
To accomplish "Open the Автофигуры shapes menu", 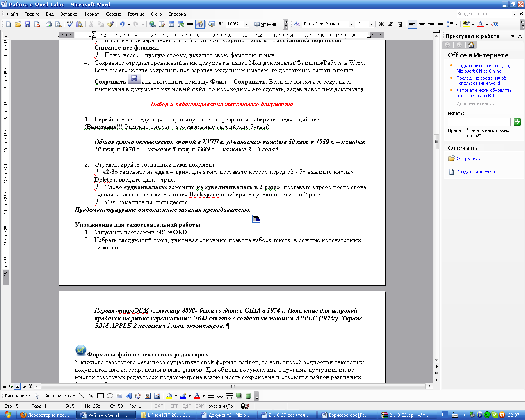I will [x=60, y=396].
